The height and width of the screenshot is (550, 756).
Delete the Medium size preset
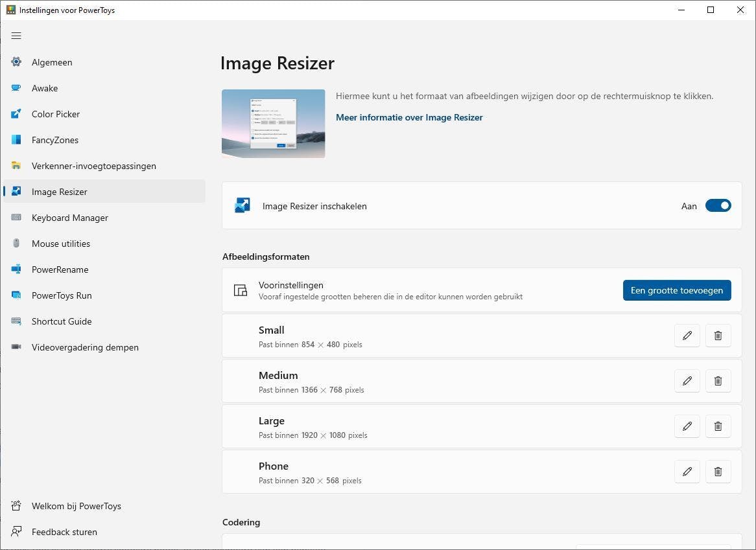point(718,381)
